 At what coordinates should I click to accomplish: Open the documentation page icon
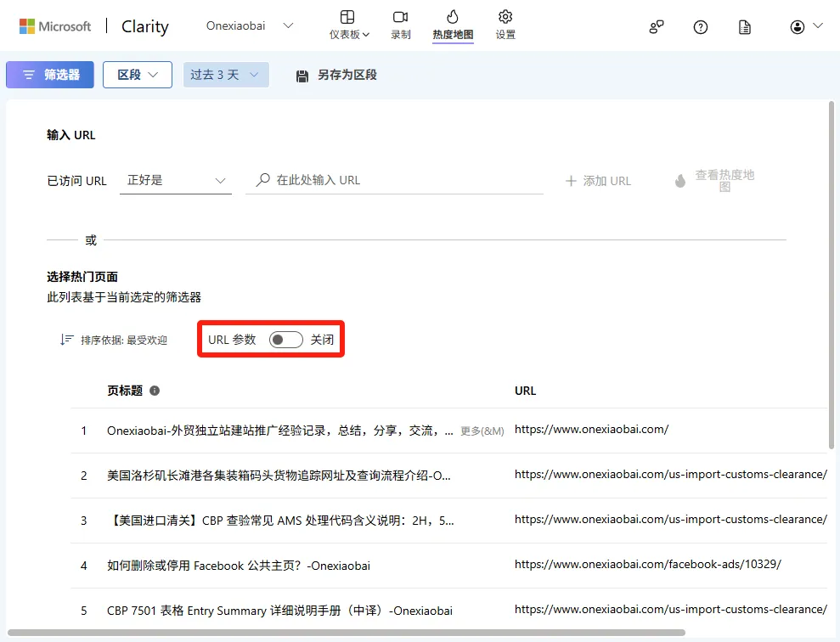pyautogui.click(x=745, y=27)
